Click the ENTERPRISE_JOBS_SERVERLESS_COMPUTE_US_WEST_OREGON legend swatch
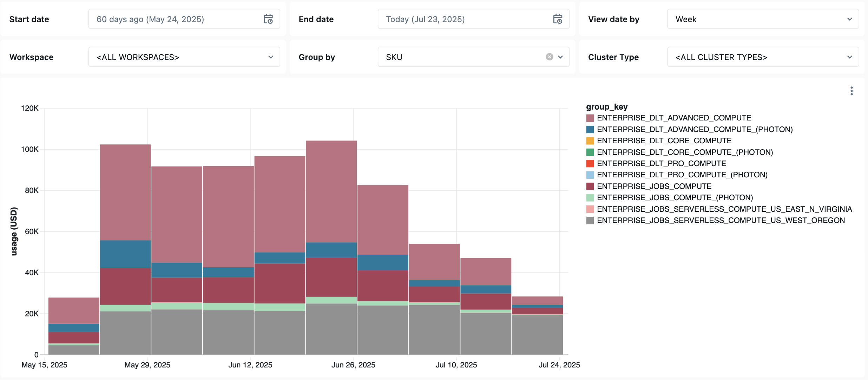Viewport: 868px width, 380px height. tap(590, 220)
